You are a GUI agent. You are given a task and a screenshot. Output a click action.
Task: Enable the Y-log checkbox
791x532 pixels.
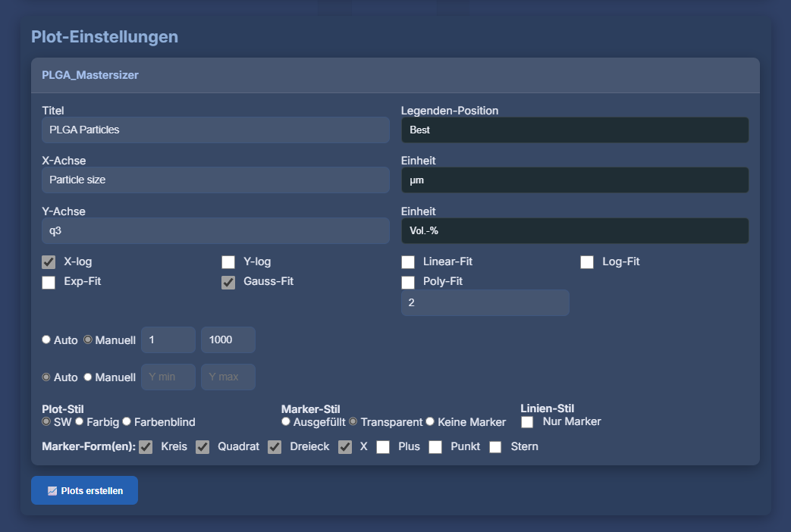[228, 262]
